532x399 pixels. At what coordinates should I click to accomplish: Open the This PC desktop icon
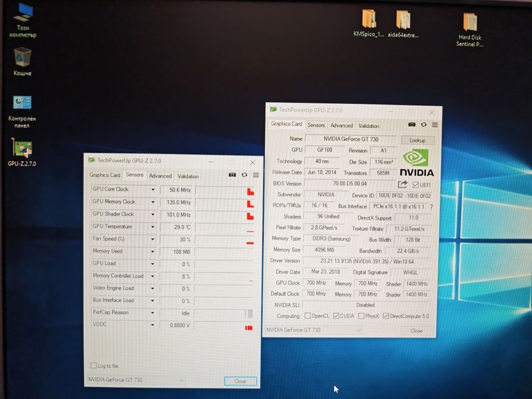[x=23, y=21]
